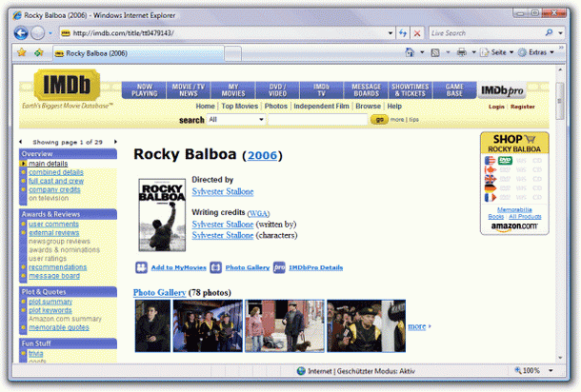The height and width of the screenshot is (392, 581).
Task: Click the Add to MyMovies icon
Action: (141, 267)
